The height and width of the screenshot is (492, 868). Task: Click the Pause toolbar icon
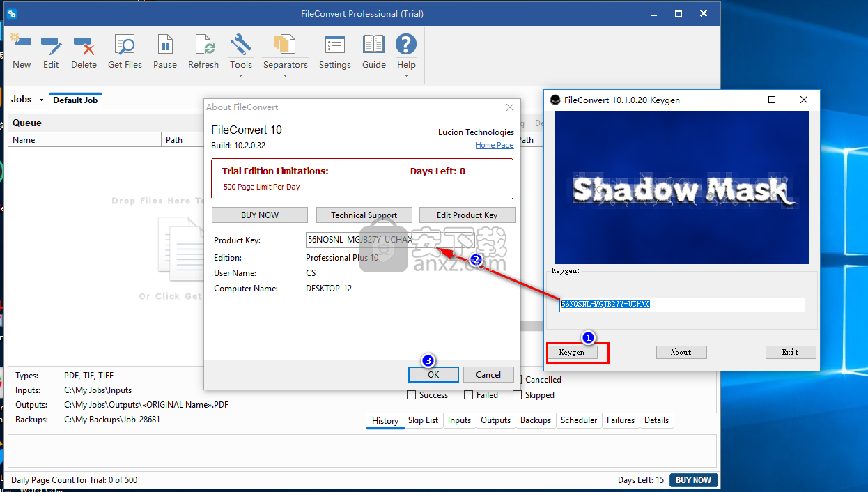[165, 45]
